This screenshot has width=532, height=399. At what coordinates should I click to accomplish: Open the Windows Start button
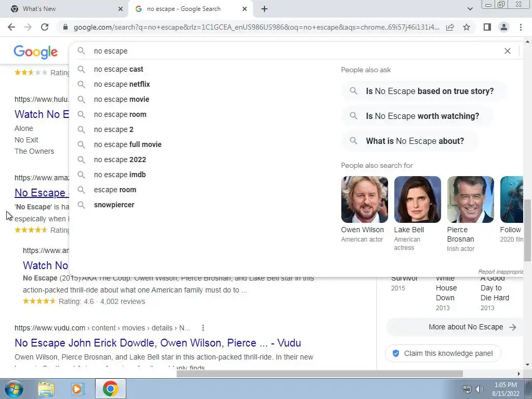click(x=14, y=389)
